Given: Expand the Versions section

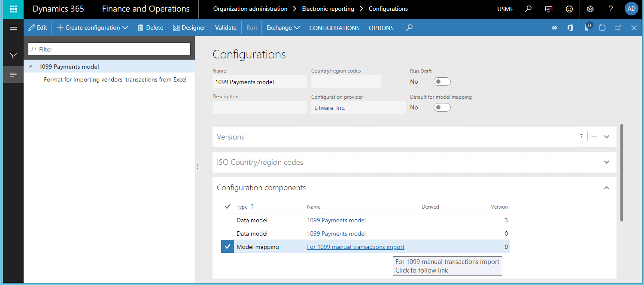Looking at the screenshot, I should click(x=606, y=136).
